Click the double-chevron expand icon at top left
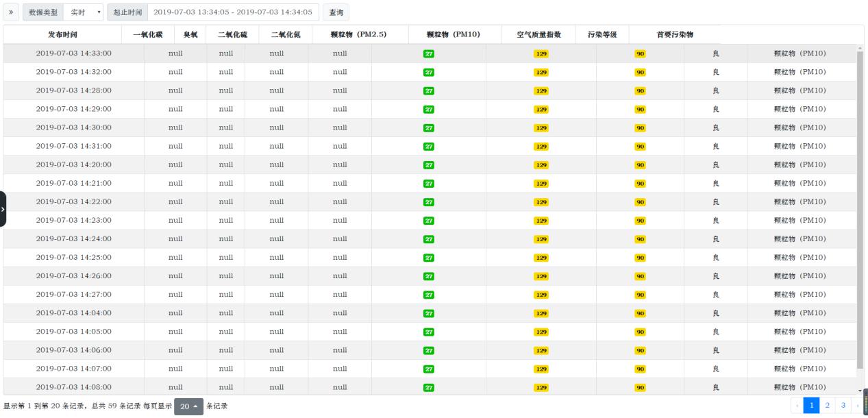868x418 pixels. point(11,12)
